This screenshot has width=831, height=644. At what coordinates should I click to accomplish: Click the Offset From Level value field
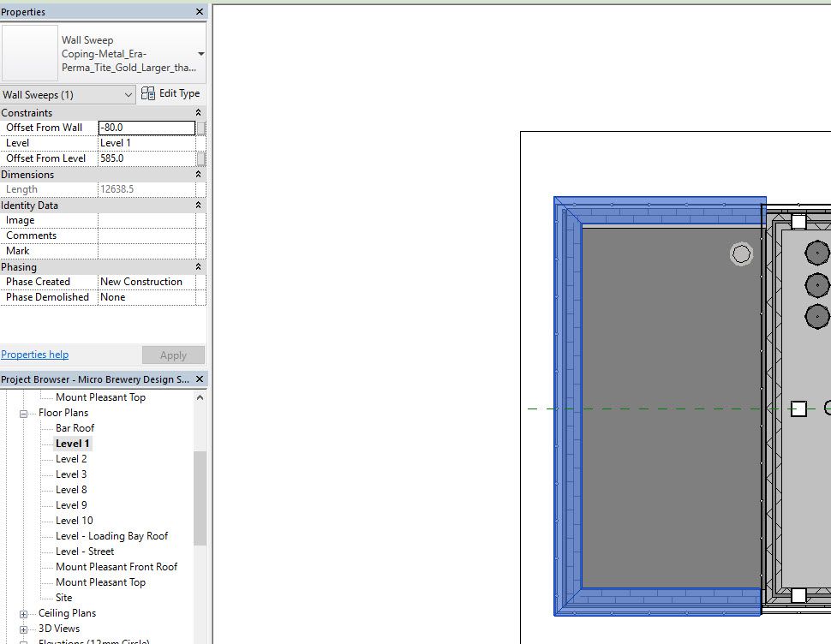146,158
